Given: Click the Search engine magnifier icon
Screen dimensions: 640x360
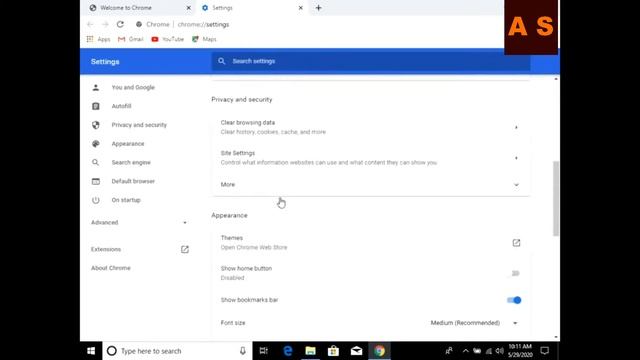Looking at the screenshot, I should tap(96, 162).
